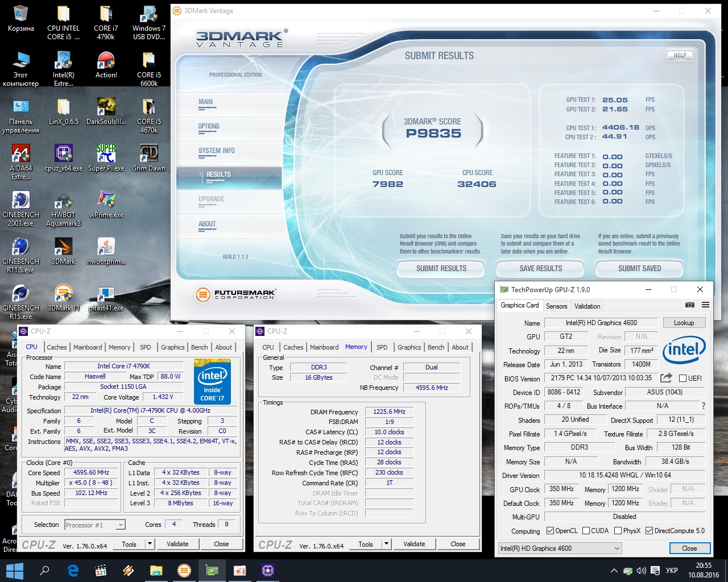728x582 pixels.
Task: Open GPU-Z hamburger menu icon
Action: (705, 305)
